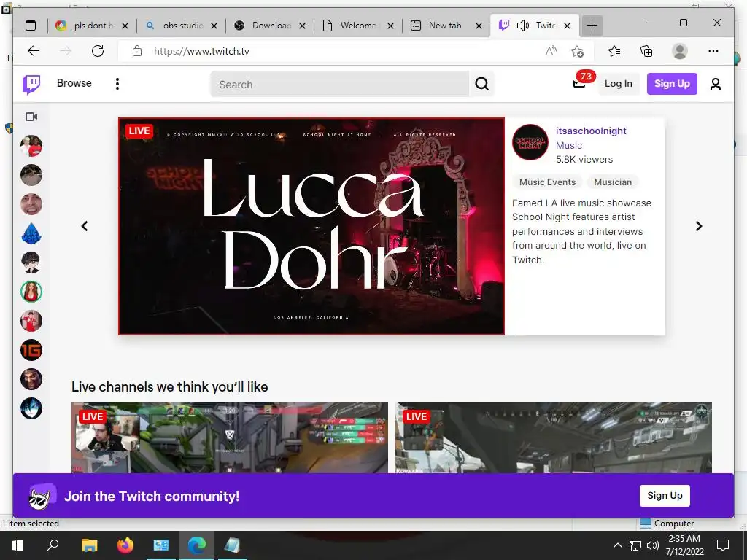
Task: Open the Twitch home logo
Action: click(31, 85)
